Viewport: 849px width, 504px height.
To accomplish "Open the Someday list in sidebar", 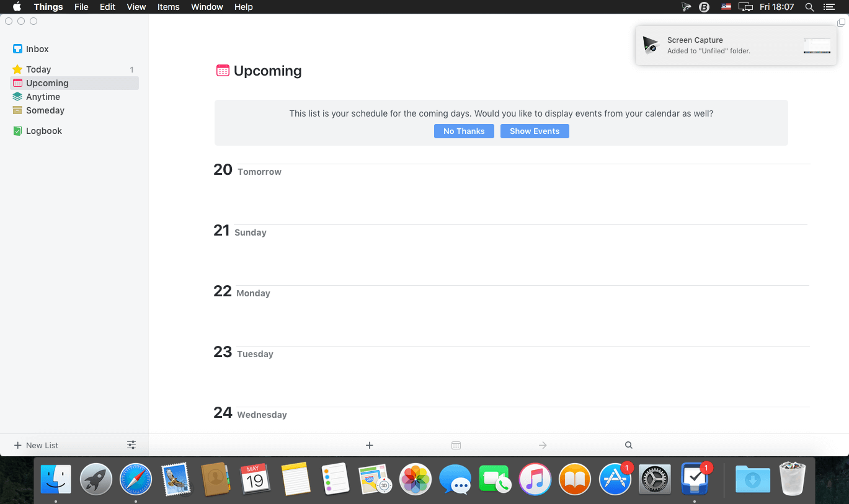I will pos(45,110).
